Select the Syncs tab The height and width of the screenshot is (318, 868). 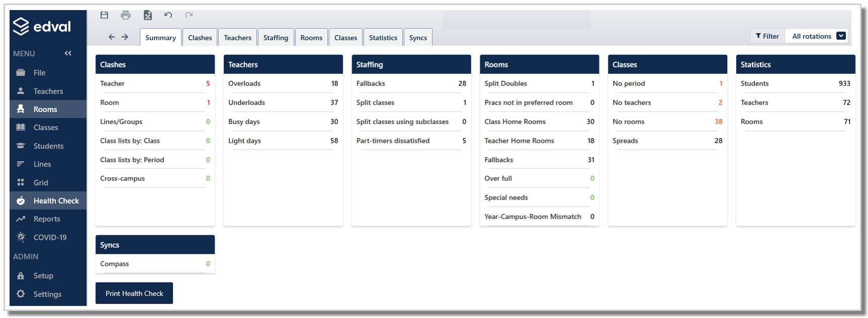418,37
